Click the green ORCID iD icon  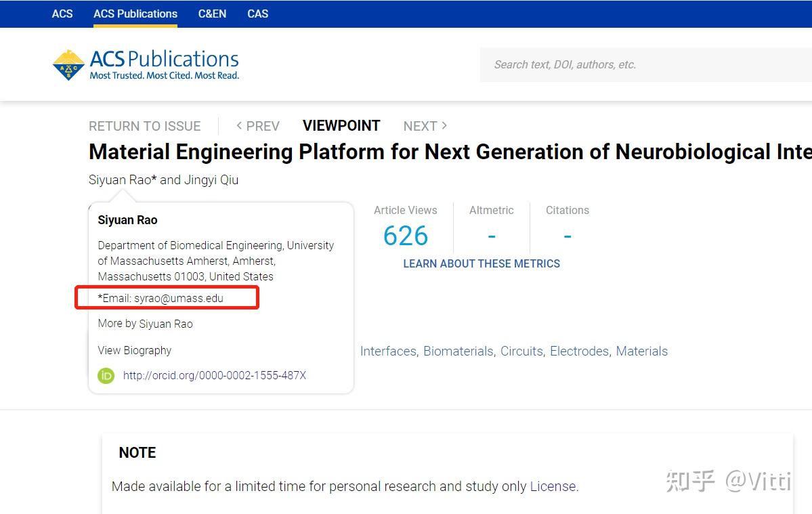click(106, 375)
